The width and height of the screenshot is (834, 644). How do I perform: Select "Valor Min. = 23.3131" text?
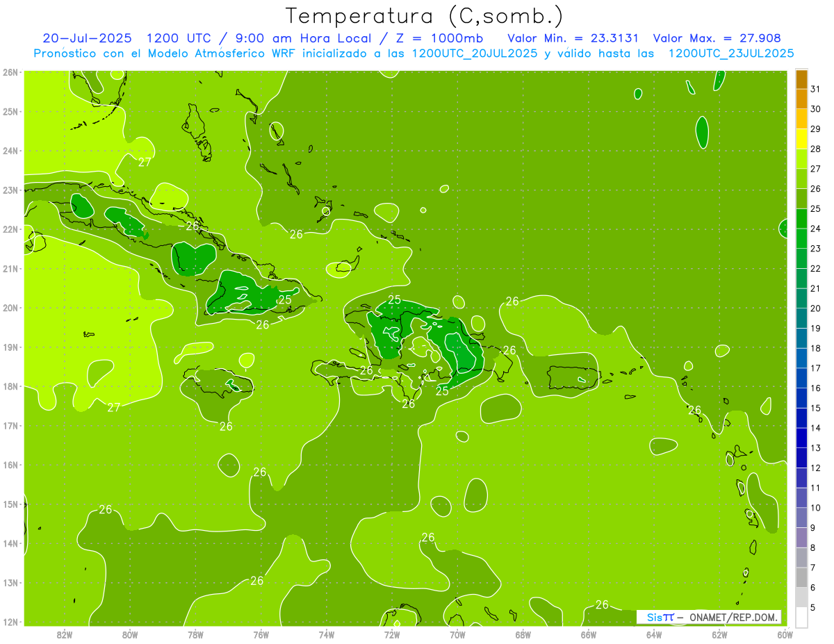(573, 38)
